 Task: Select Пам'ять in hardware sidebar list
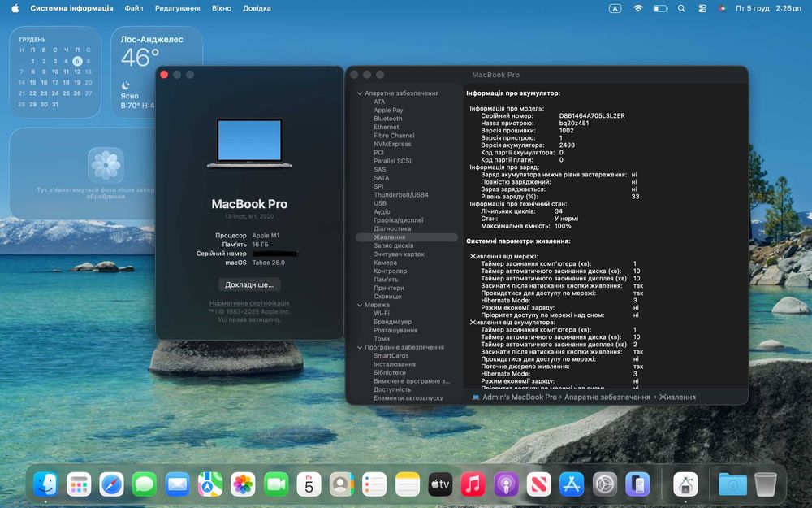point(386,280)
